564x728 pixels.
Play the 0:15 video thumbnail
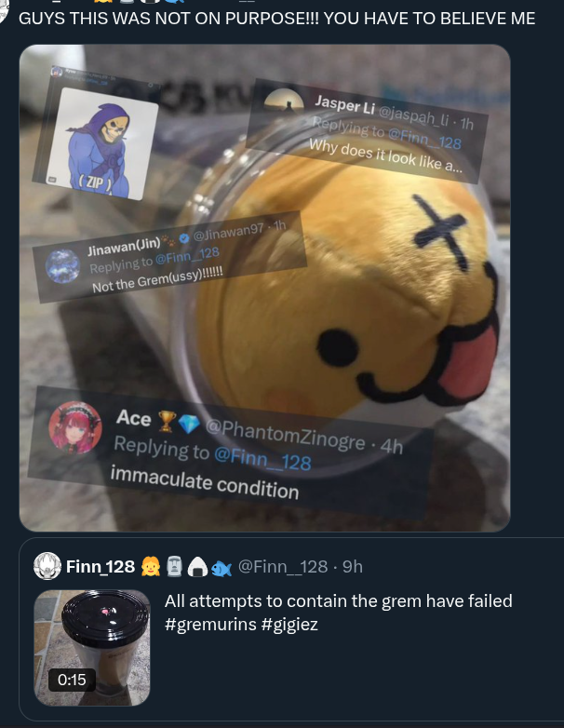point(92,648)
